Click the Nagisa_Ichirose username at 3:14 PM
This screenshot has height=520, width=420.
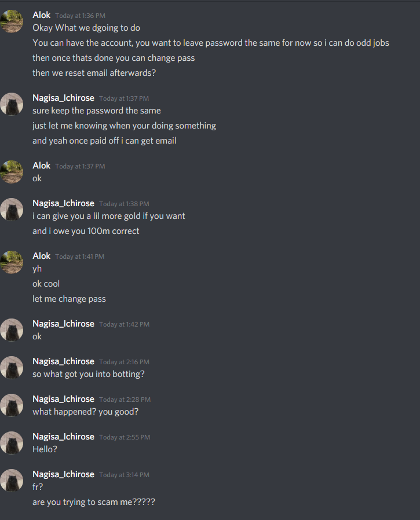tap(63, 474)
